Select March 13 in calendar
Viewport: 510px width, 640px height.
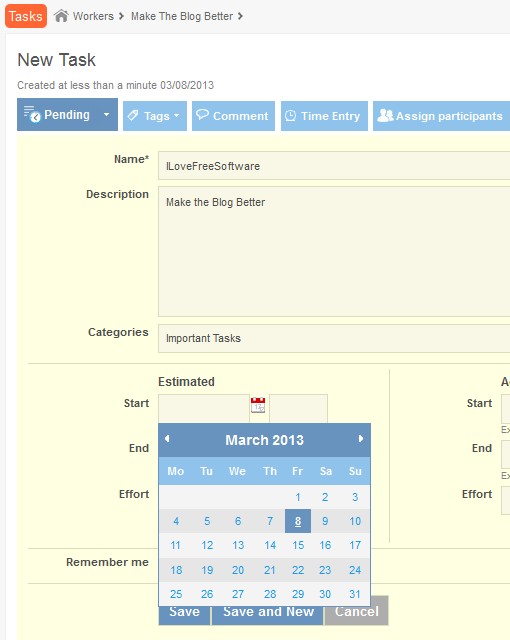238,545
